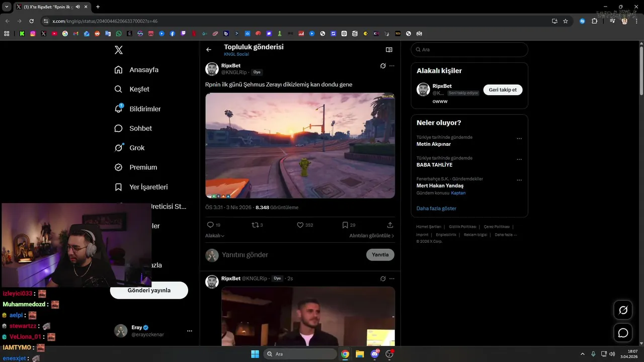This screenshot has height=362, width=644.
Task: Open more options for Mert Hakan Yandaş trend
Action: pos(519,180)
